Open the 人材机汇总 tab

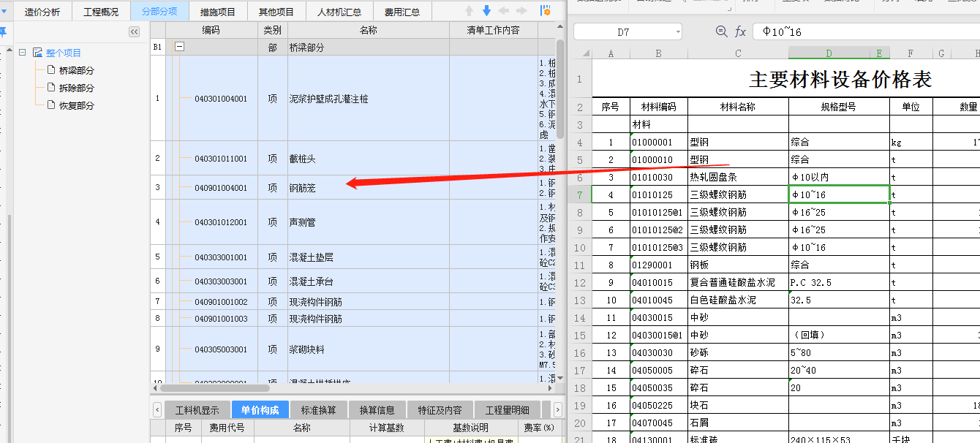click(339, 12)
